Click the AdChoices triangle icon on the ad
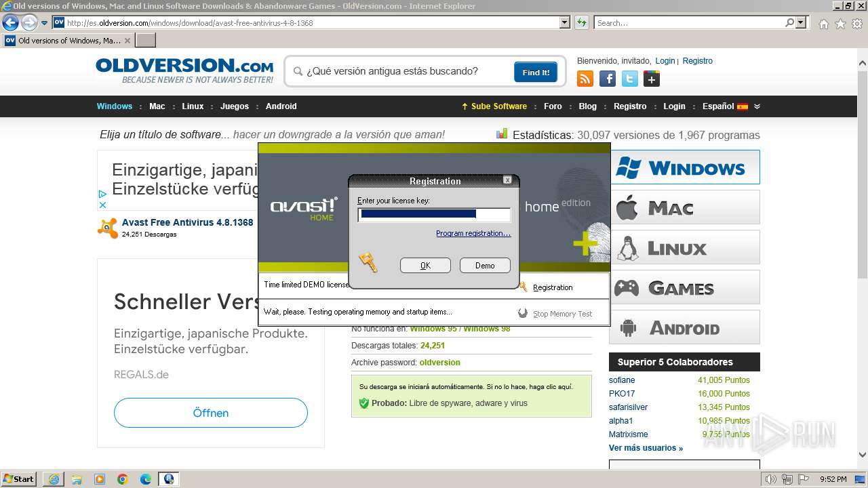This screenshot has width=868, height=488. [102, 194]
